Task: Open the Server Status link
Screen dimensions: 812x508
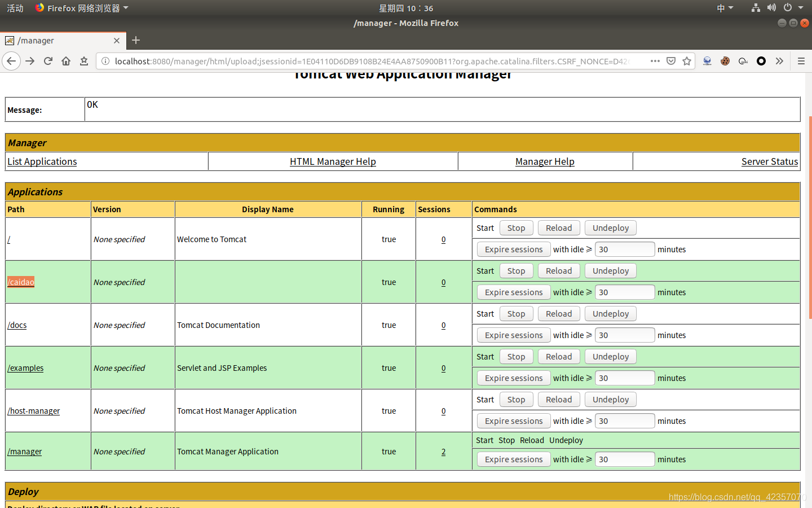Action: coord(770,161)
